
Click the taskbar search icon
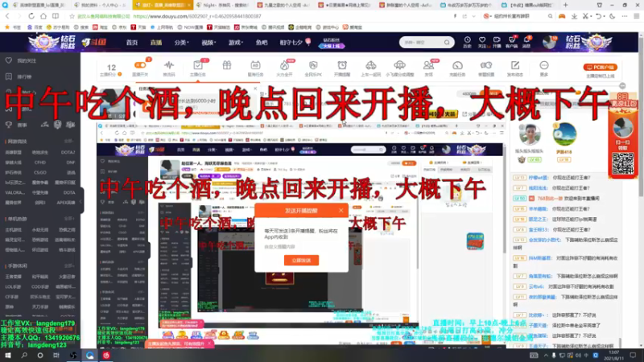[x=24, y=356]
